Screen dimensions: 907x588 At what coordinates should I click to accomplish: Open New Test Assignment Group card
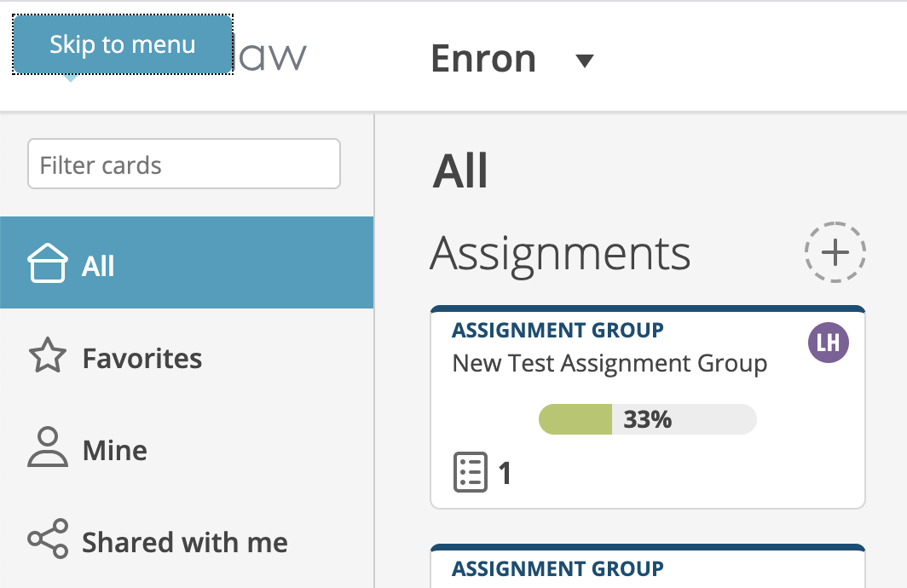tap(647, 407)
